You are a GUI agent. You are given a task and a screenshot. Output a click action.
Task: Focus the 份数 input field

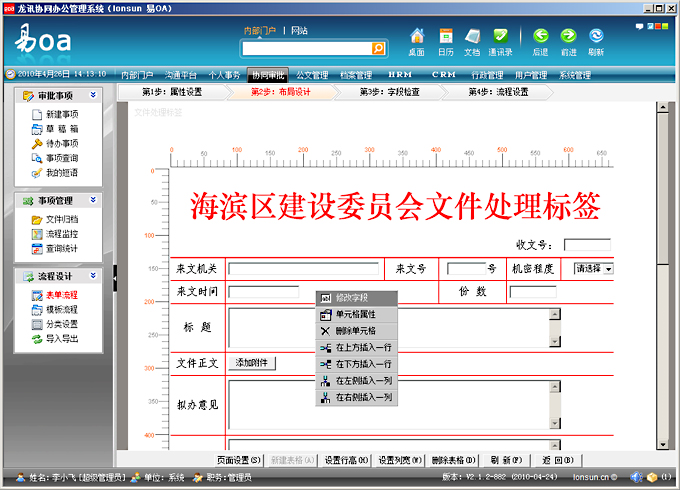(x=533, y=292)
